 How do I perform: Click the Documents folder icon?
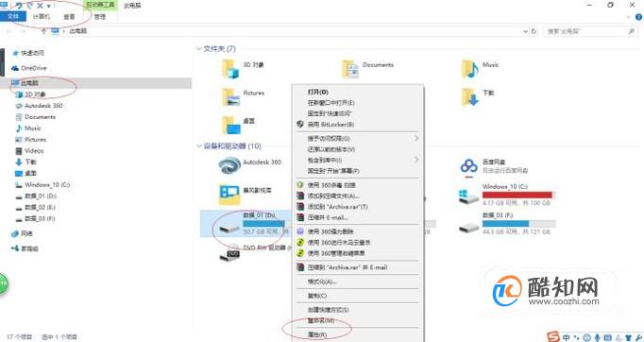[x=350, y=69]
